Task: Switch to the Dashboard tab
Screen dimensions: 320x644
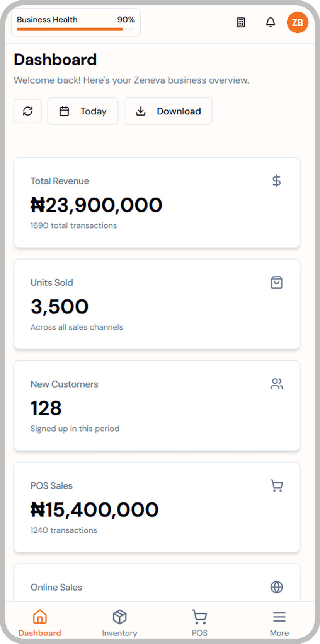Action: coord(40,623)
